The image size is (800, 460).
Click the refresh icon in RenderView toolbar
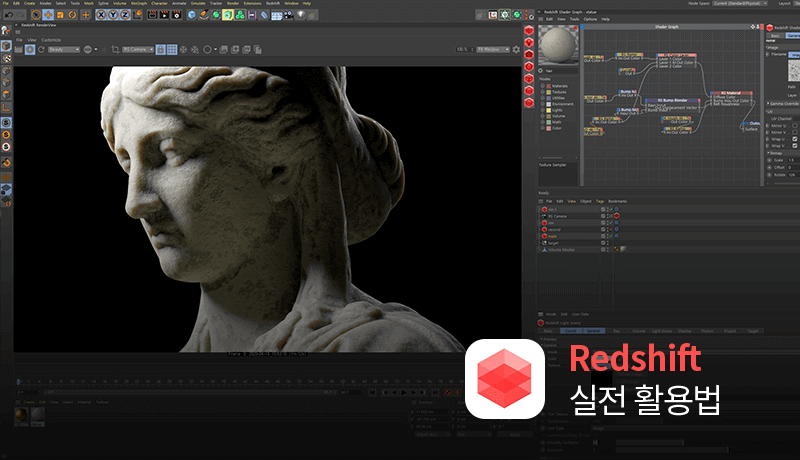tap(41, 49)
